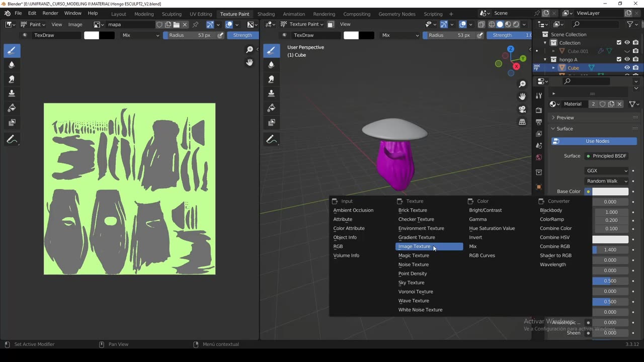644x362 pixels.
Task: Open the Random Walk subsurface dropdown
Action: [x=607, y=181]
